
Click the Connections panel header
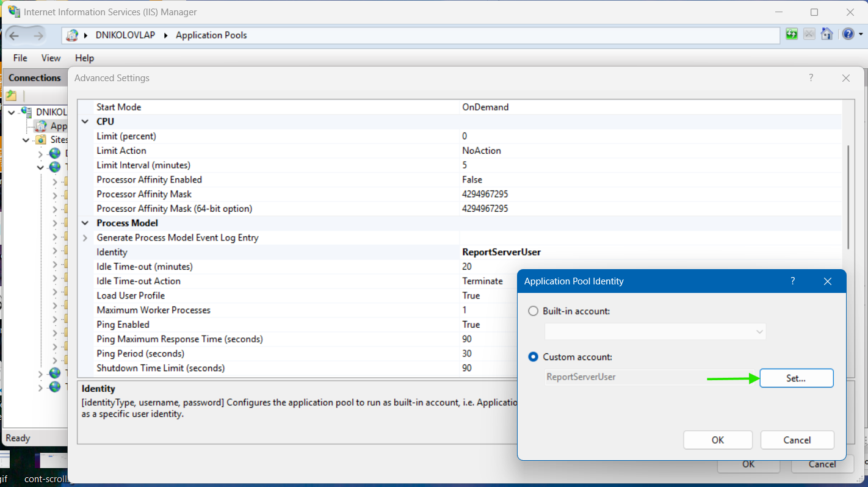click(x=35, y=78)
